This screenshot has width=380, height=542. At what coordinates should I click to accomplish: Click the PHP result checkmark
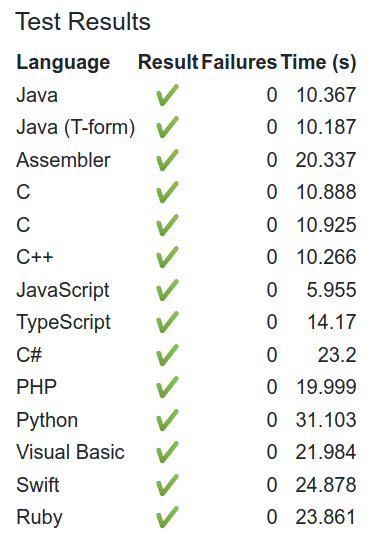(x=167, y=387)
